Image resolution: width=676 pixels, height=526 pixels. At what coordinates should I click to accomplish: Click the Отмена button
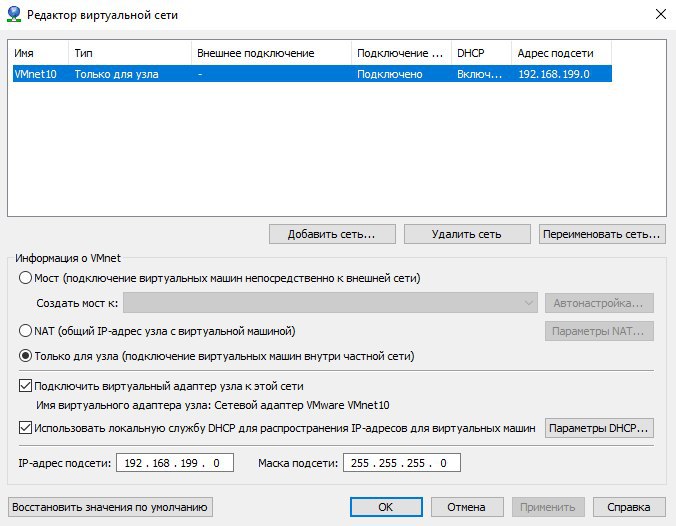click(467, 507)
